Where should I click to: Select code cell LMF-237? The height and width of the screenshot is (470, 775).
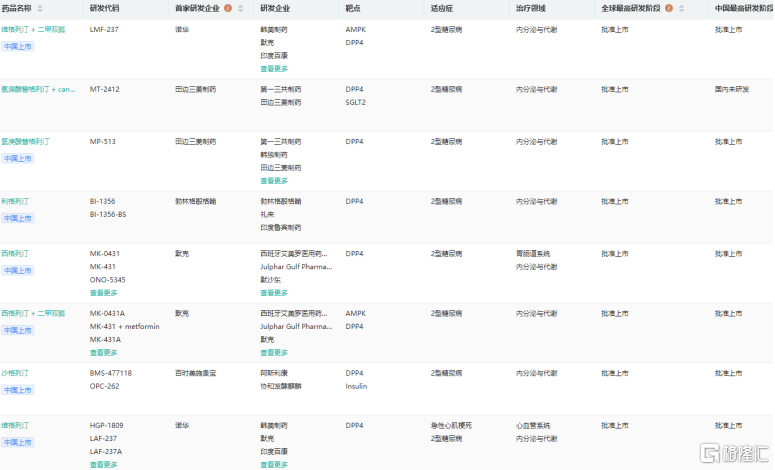click(x=104, y=30)
